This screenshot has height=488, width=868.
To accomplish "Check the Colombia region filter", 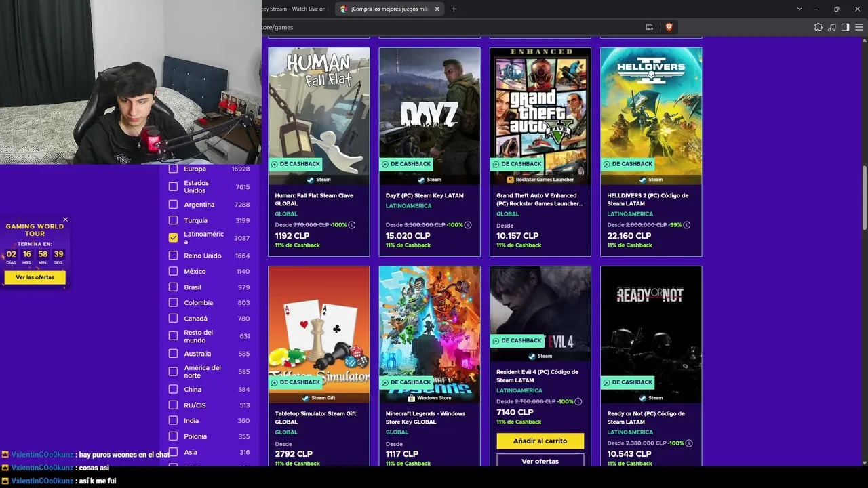I will tap(173, 303).
